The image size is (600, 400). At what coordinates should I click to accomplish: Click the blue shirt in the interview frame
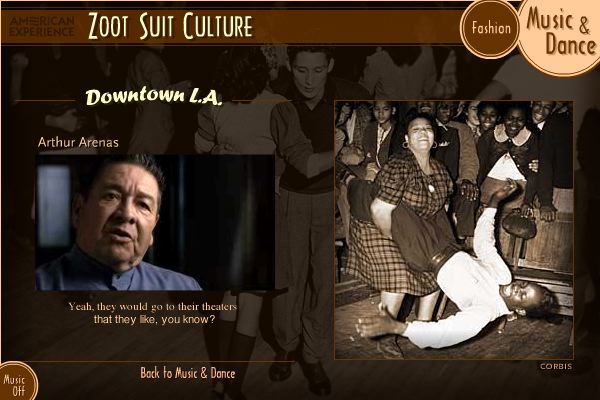115,272
